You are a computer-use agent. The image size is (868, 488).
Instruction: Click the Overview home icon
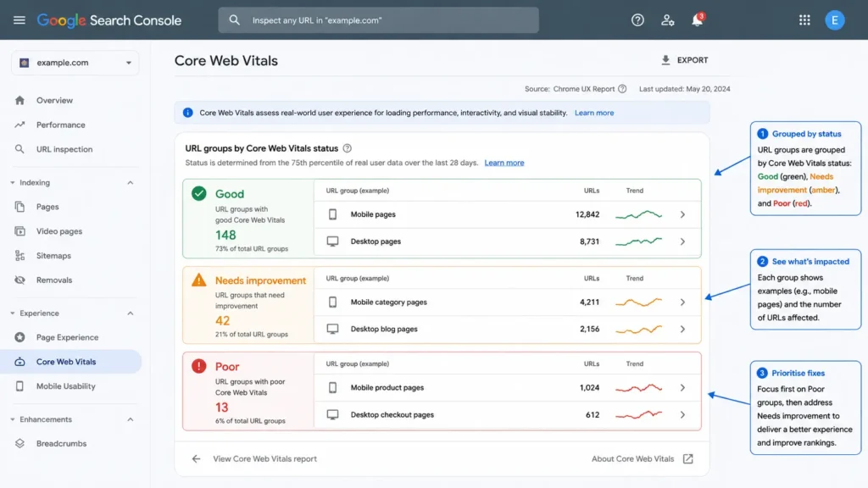pos(20,100)
